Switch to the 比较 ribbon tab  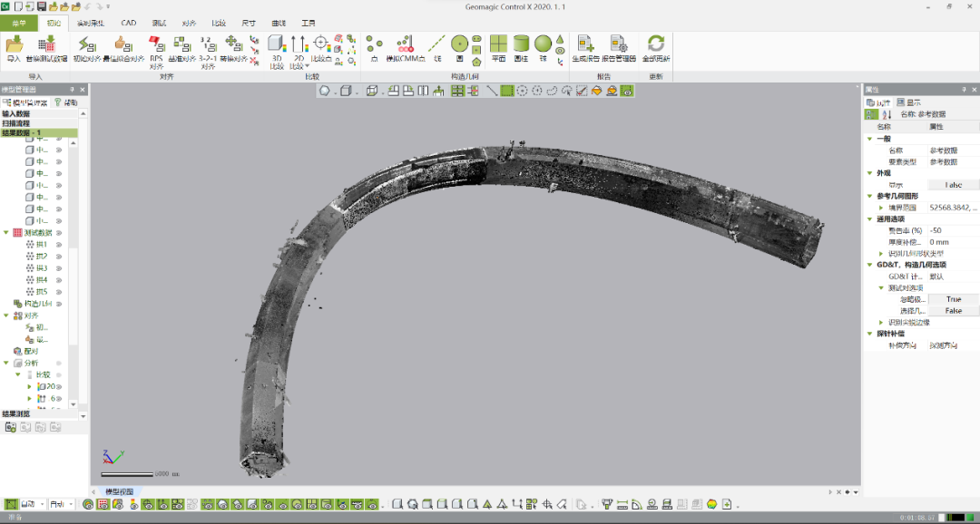(x=219, y=23)
